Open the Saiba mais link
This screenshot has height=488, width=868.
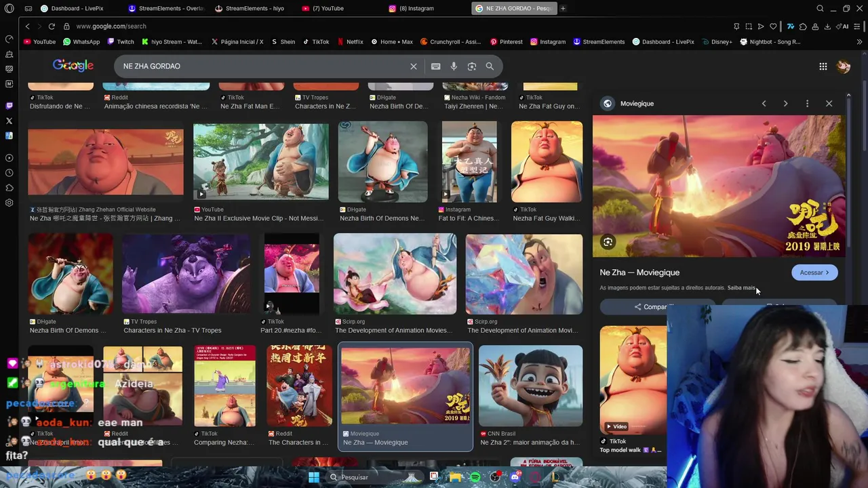click(x=741, y=288)
